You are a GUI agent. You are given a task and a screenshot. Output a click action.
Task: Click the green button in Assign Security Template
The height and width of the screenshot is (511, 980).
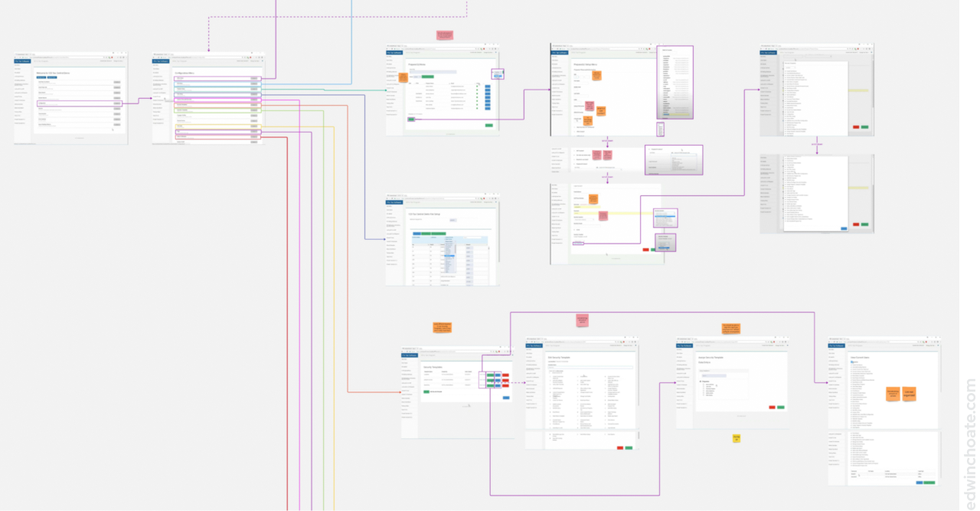(781, 408)
